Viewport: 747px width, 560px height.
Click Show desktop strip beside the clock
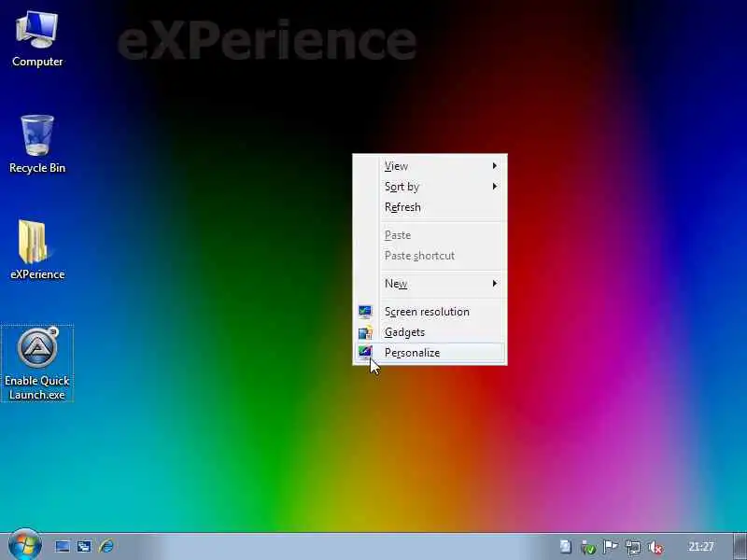740,546
